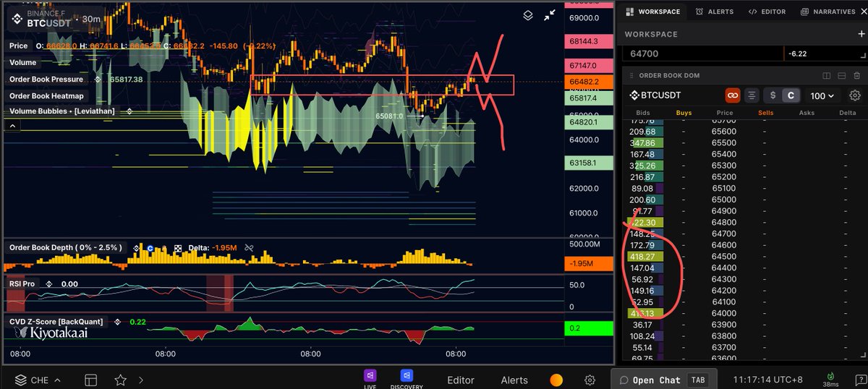Change the 30m timeframe
Viewport: 868px width, 389px height.
(x=91, y=19)
